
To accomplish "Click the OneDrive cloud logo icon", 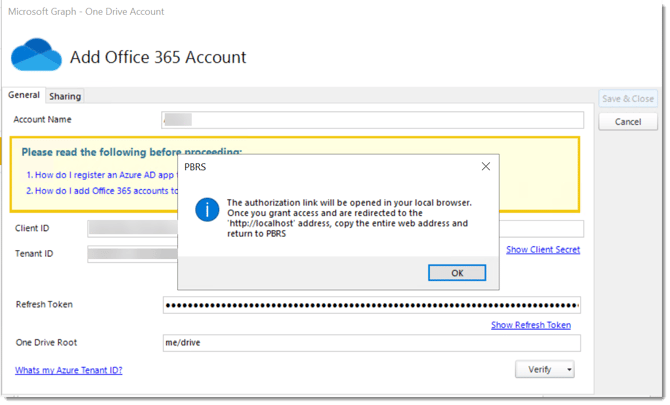I will click(x=36, y=55).
